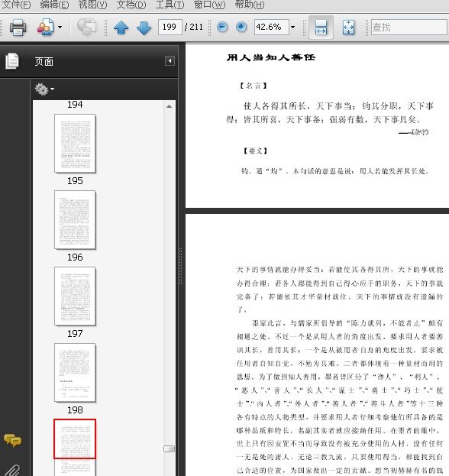This screenshot has width=449, height=476.
Task: Zoom out with the minus button
Action: (222, 27)
